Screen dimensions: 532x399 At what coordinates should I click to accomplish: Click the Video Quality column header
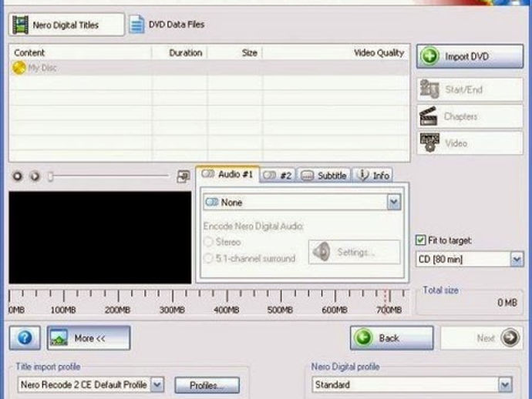coord(336,52)
